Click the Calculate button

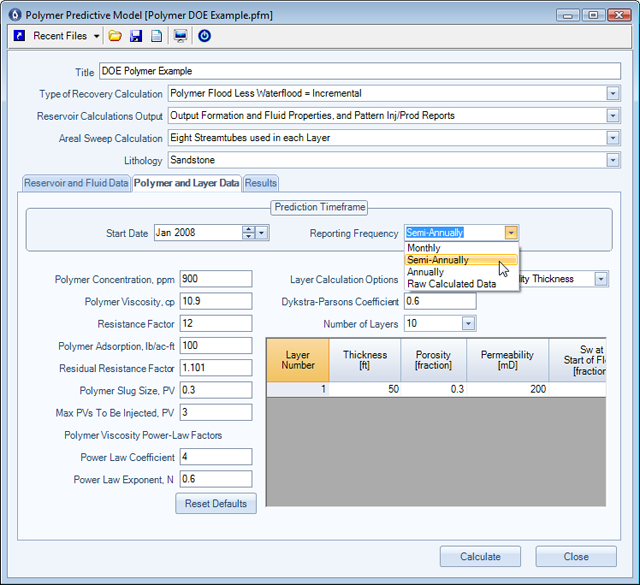480,556
